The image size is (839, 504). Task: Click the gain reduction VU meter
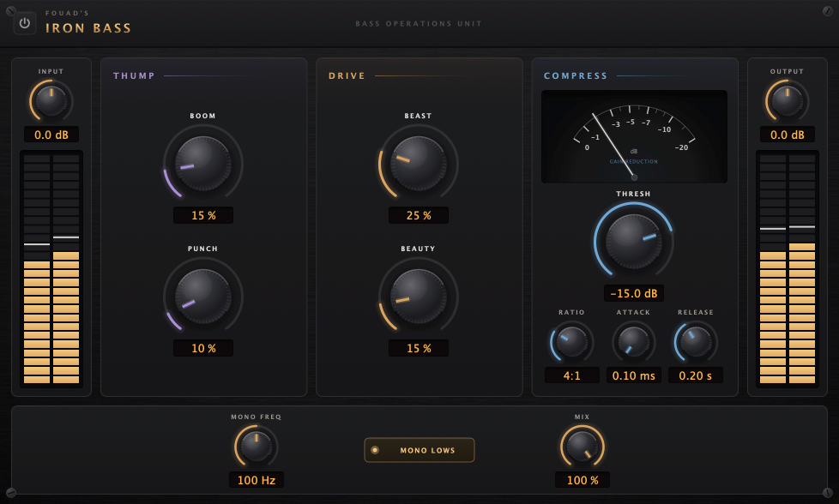tap(634, 137)
